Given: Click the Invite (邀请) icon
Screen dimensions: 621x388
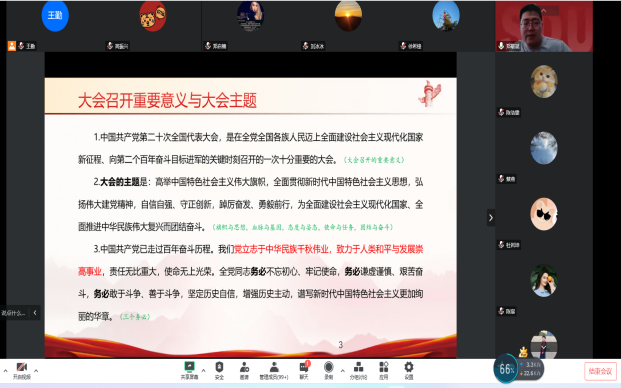Looking at the screenshot, I should tap(244, 371).
